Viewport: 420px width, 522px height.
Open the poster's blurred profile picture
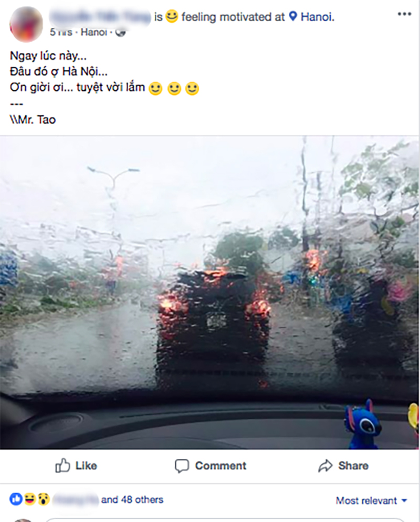click(26, 24)
